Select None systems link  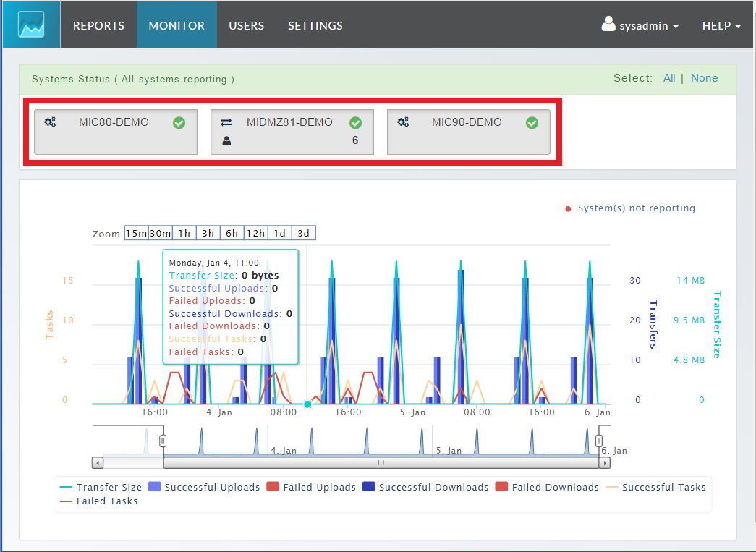tap(704, 78)
